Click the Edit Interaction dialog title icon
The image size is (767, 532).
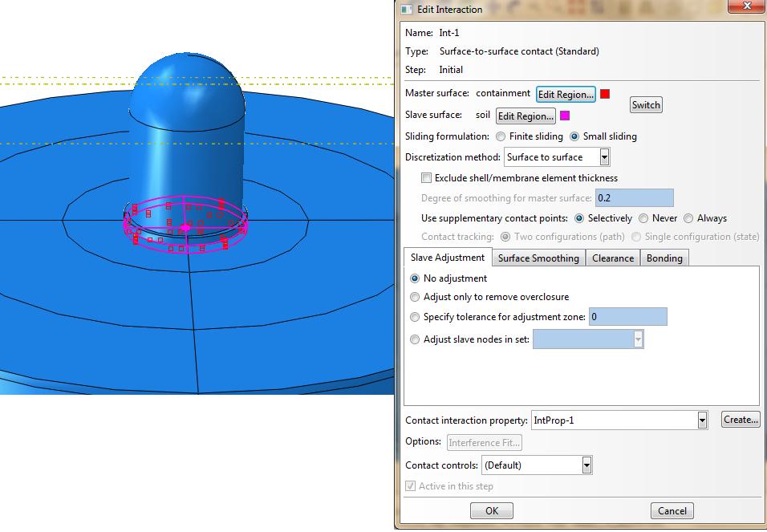(x=407, y=10)
